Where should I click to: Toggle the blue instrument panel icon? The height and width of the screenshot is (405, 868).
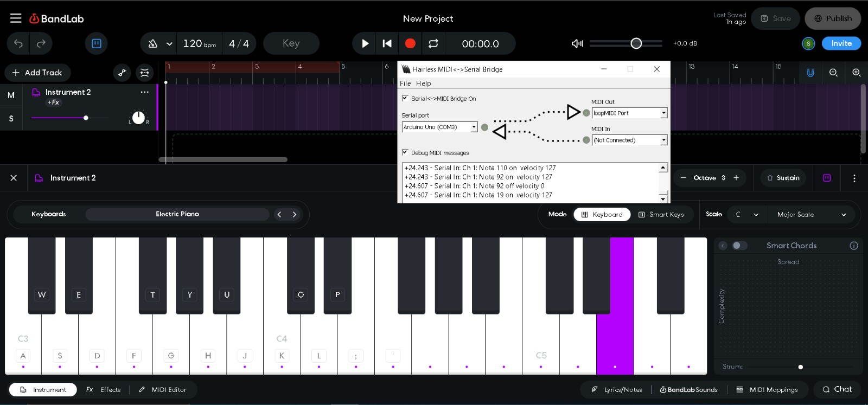[97, 43]
